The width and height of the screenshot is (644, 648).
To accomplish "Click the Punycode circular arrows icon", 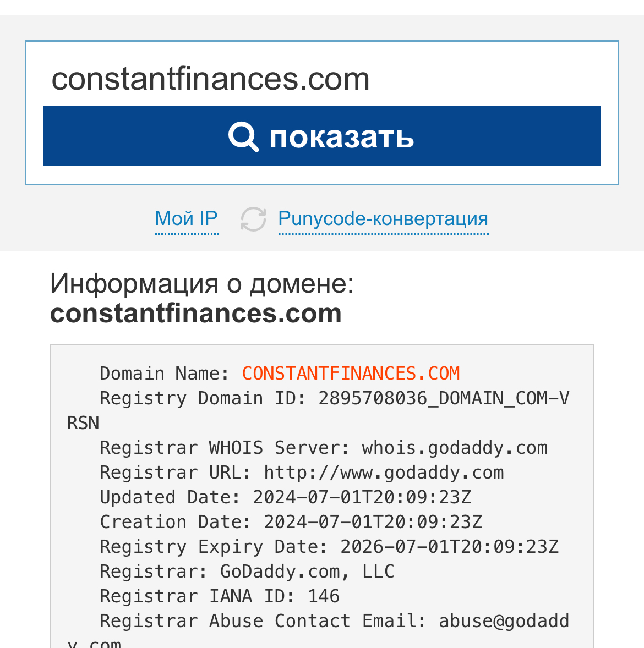I will pos(253,219).
